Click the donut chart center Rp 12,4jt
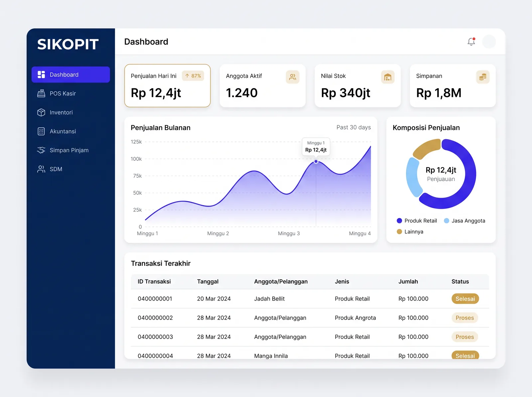The width and height of the screenshot is (532, 397). [441, 170]
